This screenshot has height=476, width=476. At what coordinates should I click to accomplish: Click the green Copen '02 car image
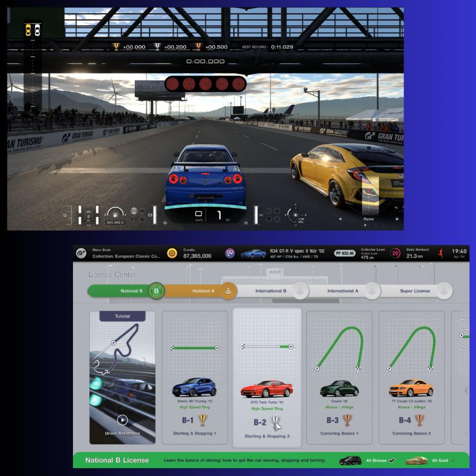pyautogui.click(x=339, y=388)
